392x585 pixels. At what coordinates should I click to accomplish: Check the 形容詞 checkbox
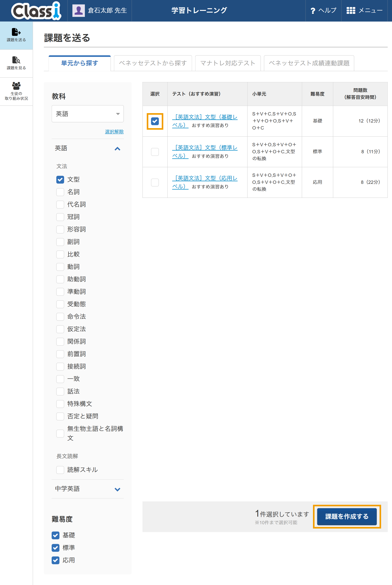coord(60,229)
